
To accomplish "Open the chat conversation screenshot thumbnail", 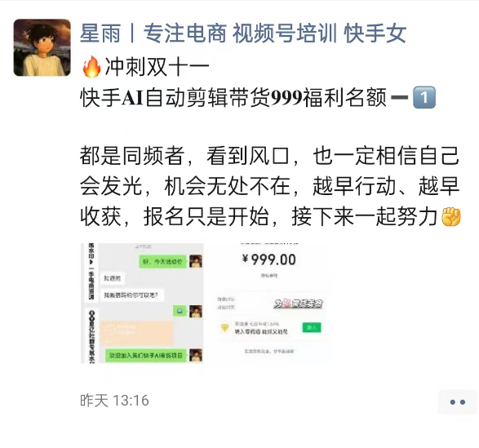I will 142,303.
